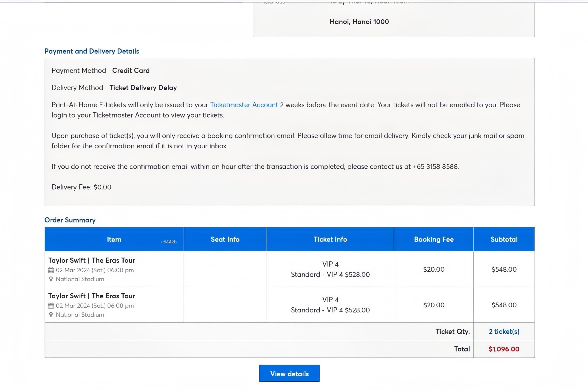
Task: Click the second row's National Stadium venue
Action: click(x=80, y=315)
